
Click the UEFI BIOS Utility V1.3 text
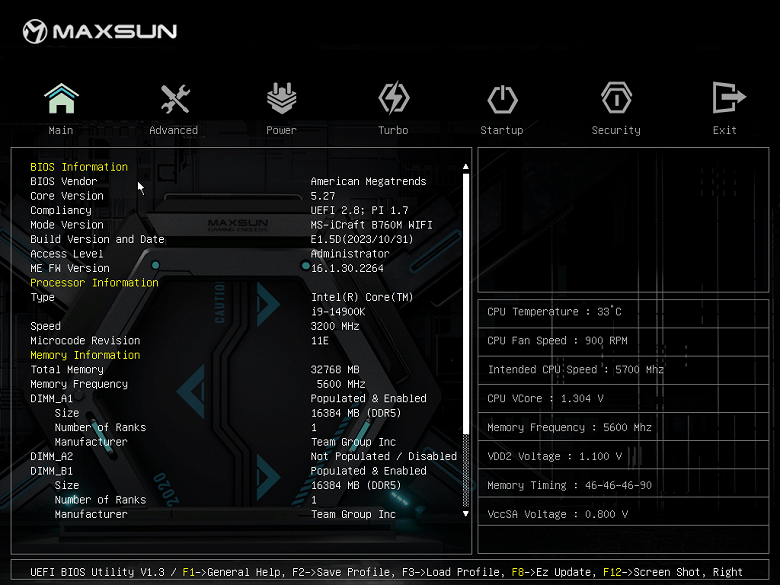tap(98, 572)
